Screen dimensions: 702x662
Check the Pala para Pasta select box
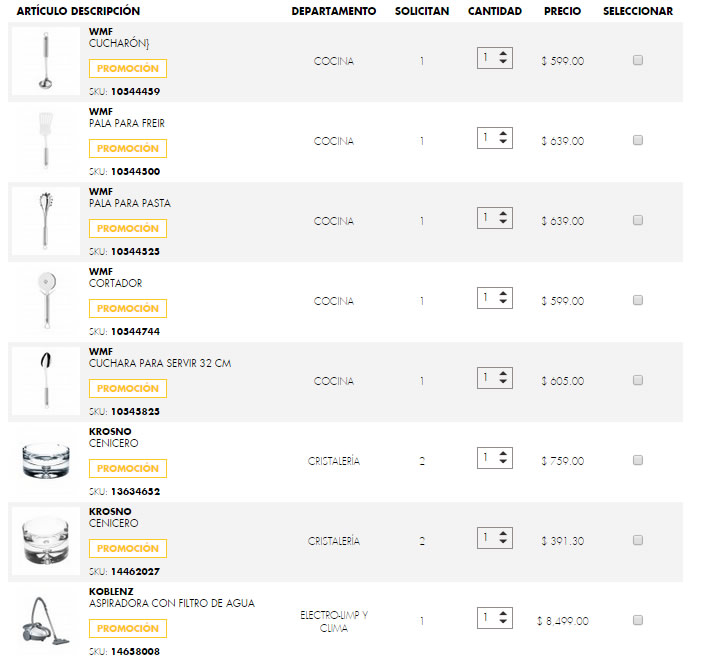[638, 221]
